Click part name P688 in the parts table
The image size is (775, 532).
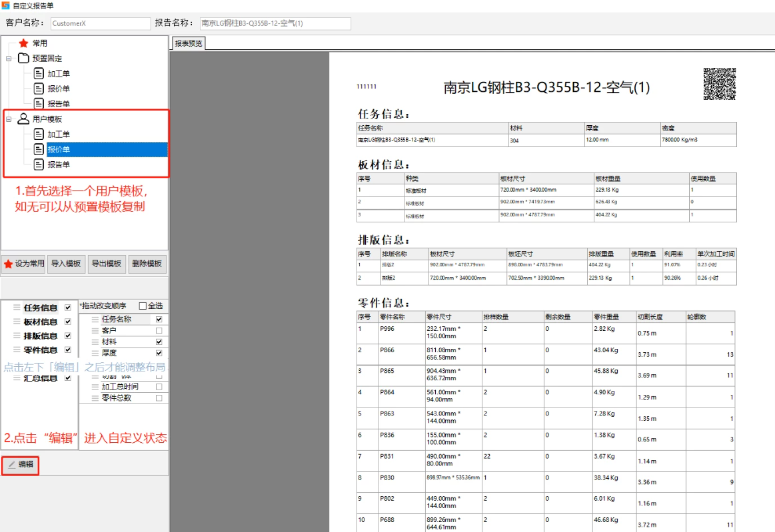click(387, 520)
